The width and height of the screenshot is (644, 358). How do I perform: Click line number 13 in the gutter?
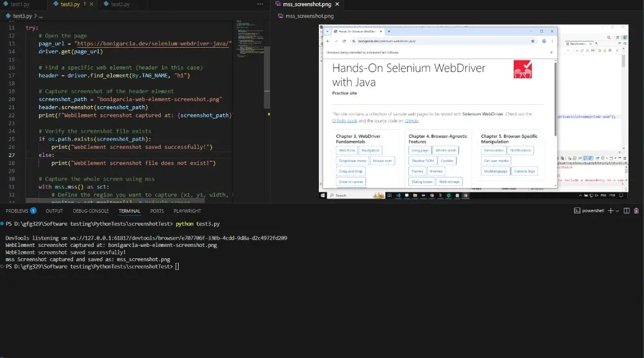coord(12,43)
